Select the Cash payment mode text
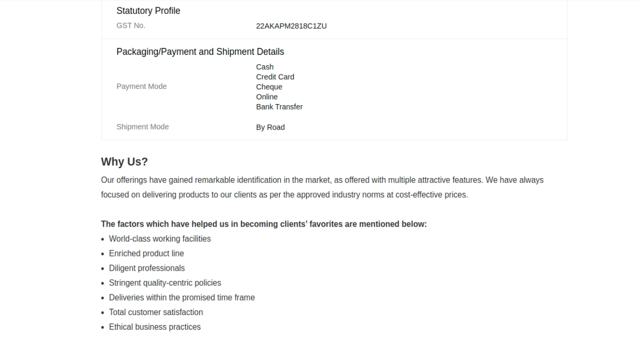This screenshot has width=638, height=364. (x=265, y=67)
